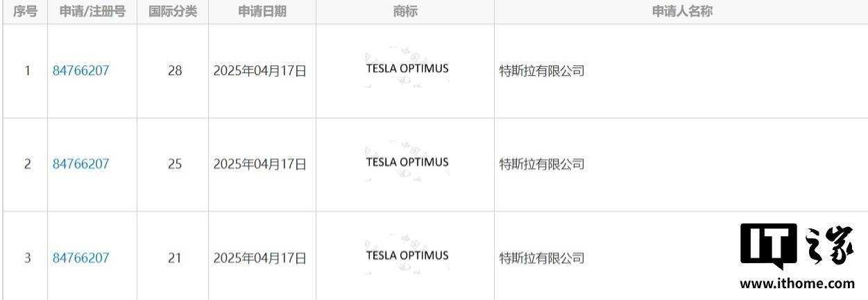This screenshot has height=300, width=868.
Task: Click the IT之家 logo icon
Action: [x=797, y=246]
